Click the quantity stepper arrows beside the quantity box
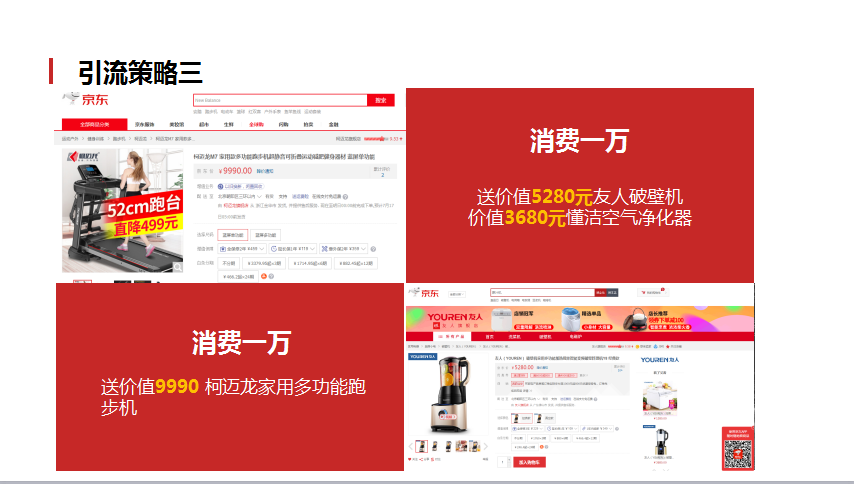Viewport: 854px width, 484px height. (x=509, y=462)
